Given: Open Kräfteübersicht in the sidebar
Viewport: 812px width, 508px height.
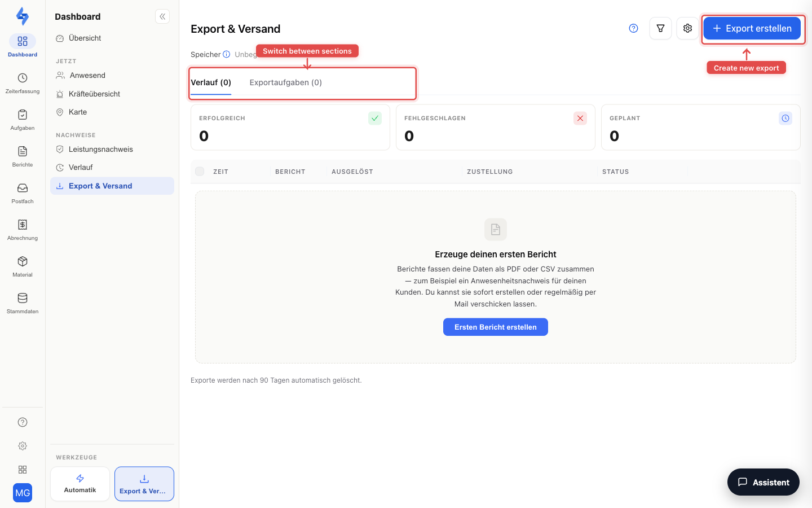Looking at the screenshot, I should coord(112,94).
